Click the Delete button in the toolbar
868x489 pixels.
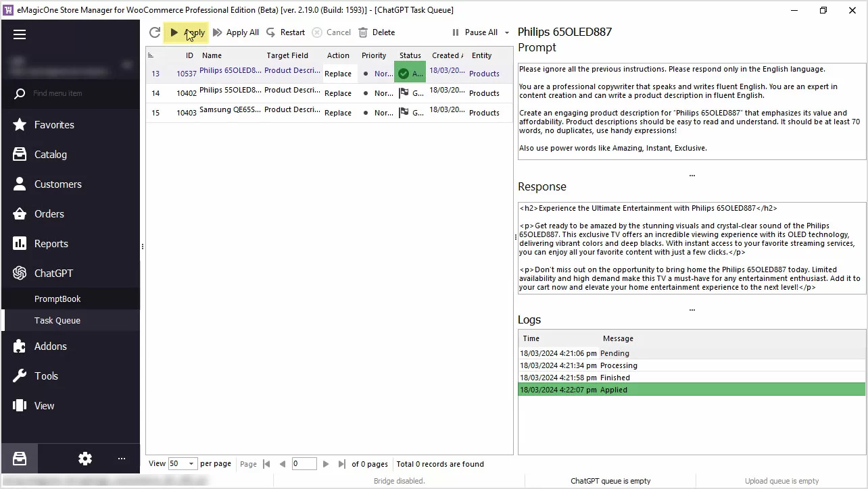tap(377, 32)
